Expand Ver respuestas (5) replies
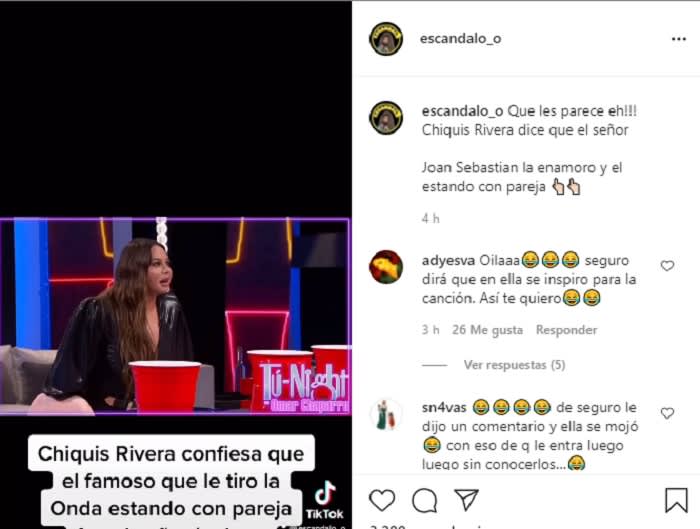Viewport: 700px width, 529px height. (514, 365)
